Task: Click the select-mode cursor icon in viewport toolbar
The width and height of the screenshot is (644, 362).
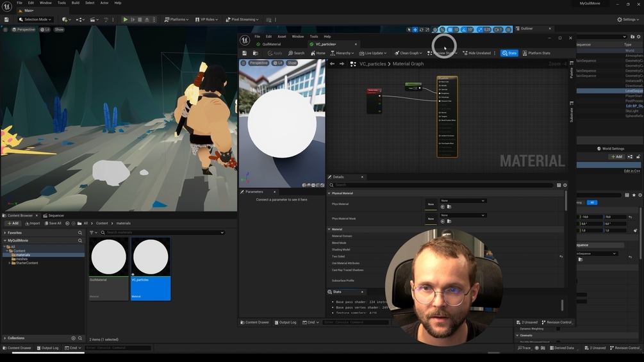Action: pyautogui.click(x=409, y=29)
